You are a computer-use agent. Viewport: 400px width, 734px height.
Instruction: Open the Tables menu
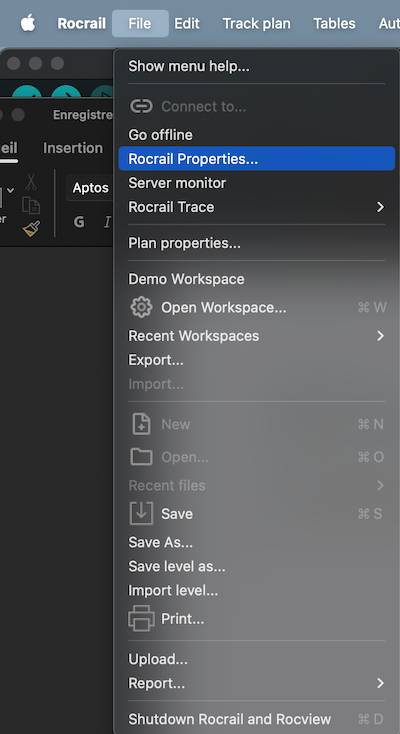click(x=334, y=23)
